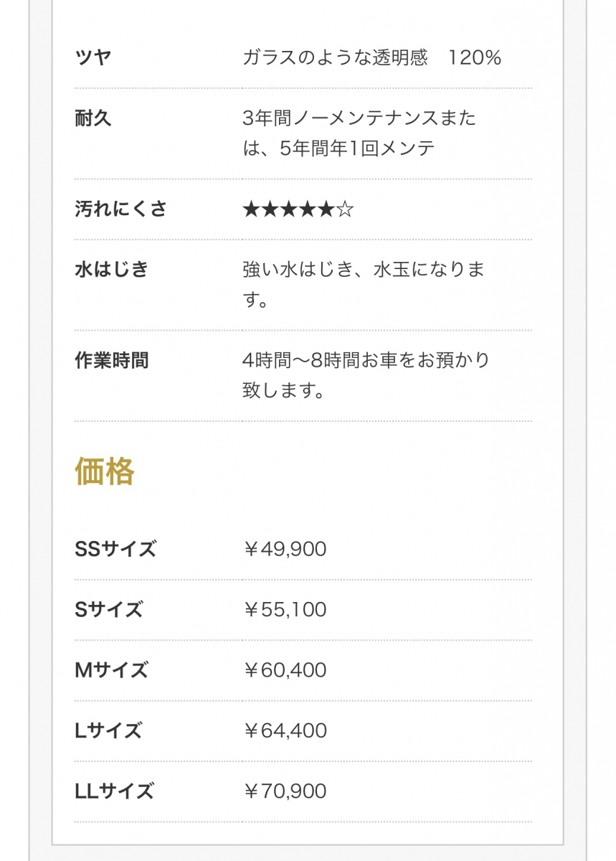Click the first filled star of 汚れにくさ rating
This screenshot has width=616, height=861.
(x=251, y=210)
